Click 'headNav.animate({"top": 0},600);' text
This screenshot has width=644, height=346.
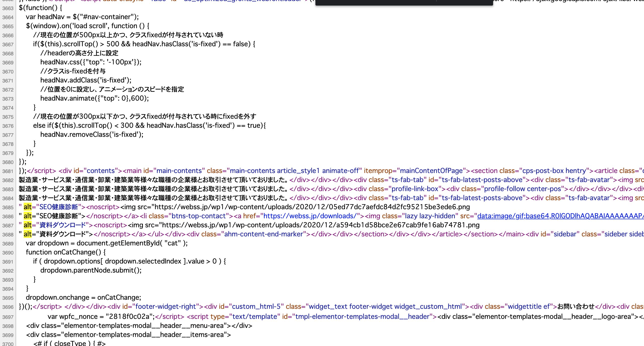coord(95,98)
